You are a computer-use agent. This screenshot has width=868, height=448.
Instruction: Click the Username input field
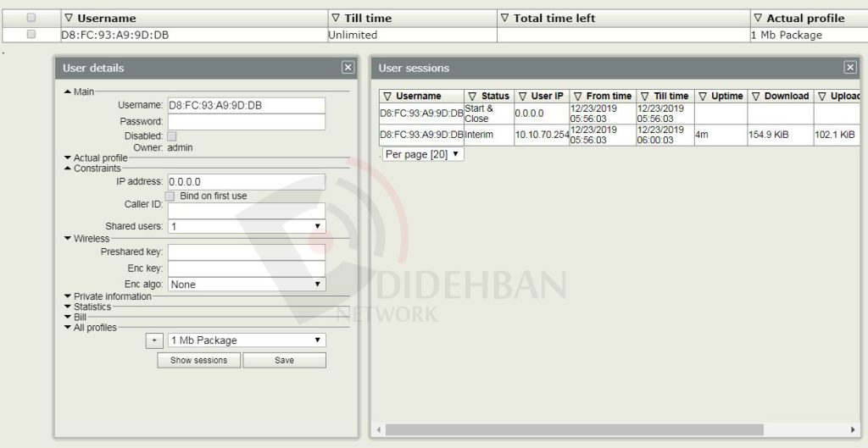(x=247, y=105)
